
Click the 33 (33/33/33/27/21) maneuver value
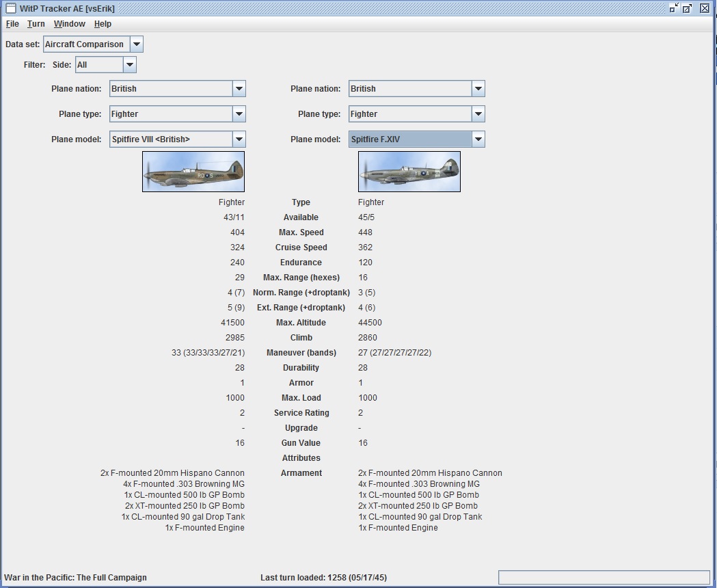(208, 353)
